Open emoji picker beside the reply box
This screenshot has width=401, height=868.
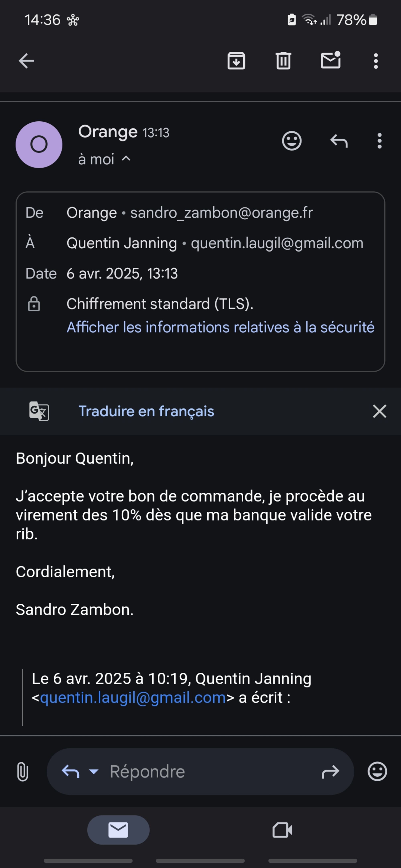pos(377,772)
